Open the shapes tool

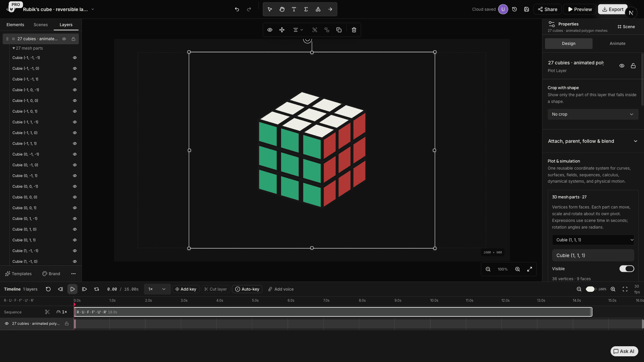[318, 9]
